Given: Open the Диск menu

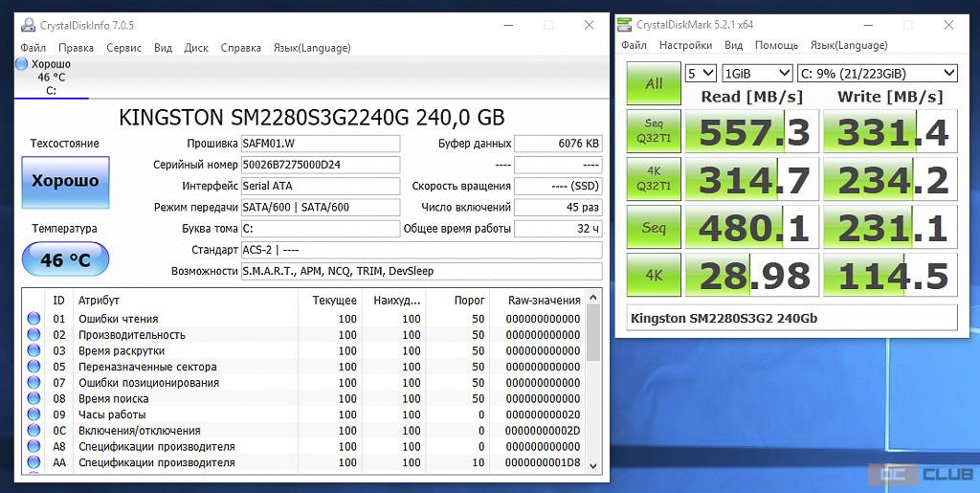Looking at the screenshot, I should (x=196, y=48).
